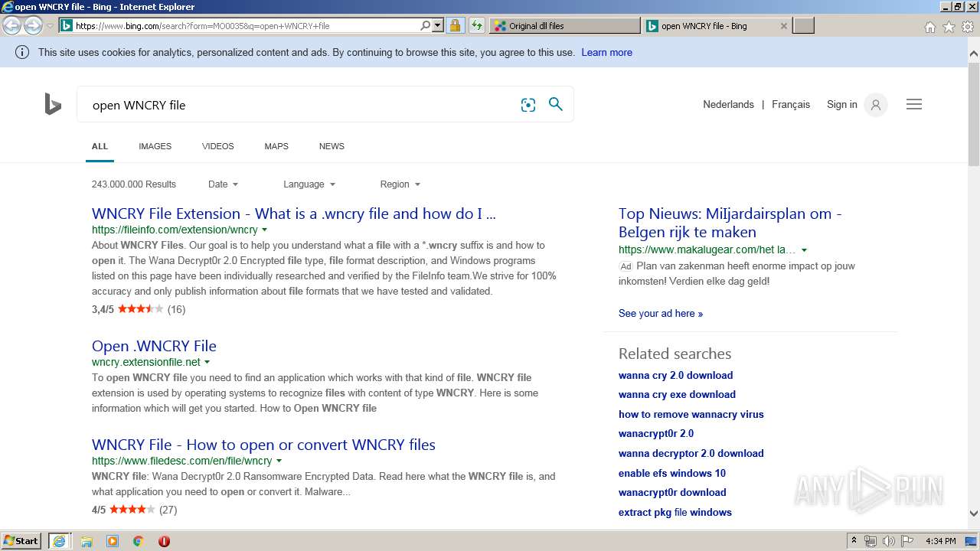Click the cookie notice info icon

pos(22,52)
